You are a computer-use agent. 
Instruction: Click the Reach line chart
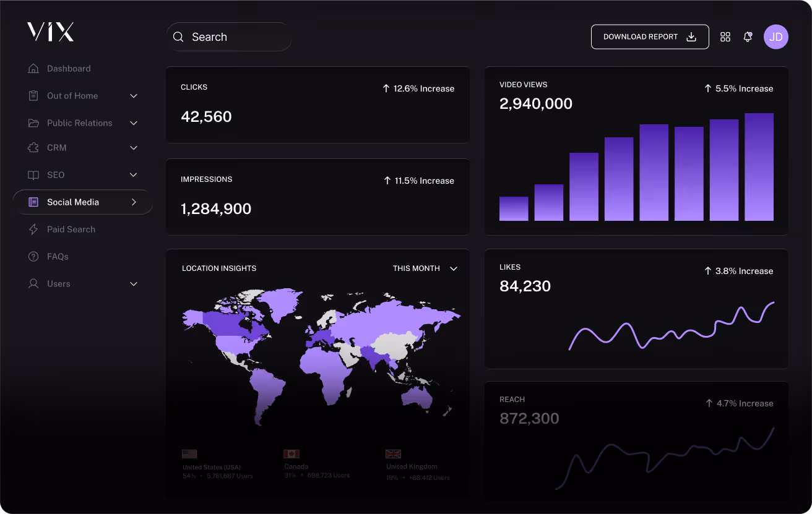click(665, 458)
